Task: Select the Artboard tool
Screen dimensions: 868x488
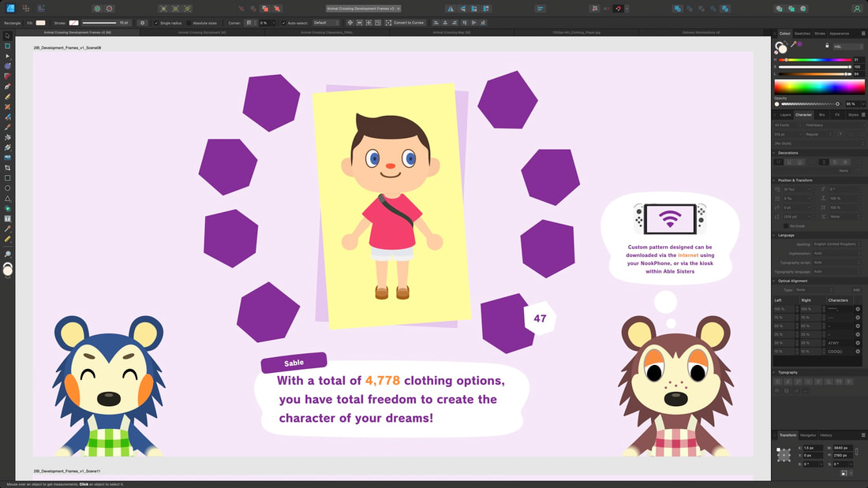Action: tap(7, 46)
